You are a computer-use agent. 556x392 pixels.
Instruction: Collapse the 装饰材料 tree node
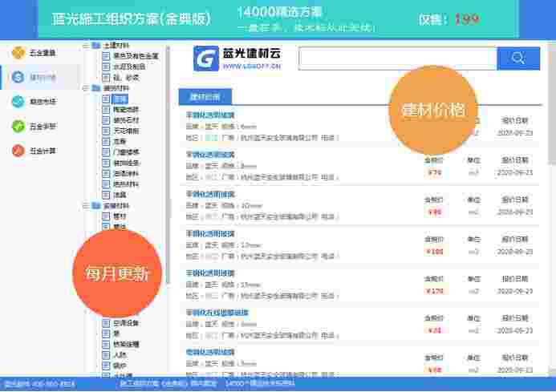click(x=86, y=88)
